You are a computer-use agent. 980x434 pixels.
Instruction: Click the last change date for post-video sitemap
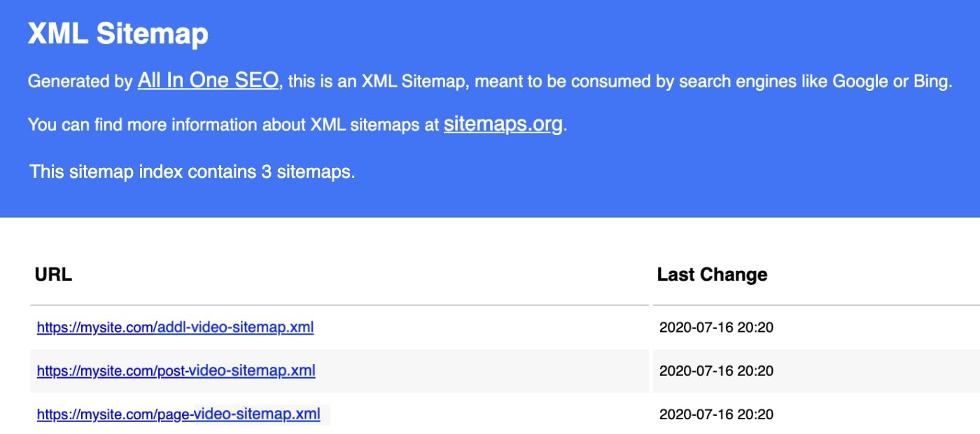[716, 370]
